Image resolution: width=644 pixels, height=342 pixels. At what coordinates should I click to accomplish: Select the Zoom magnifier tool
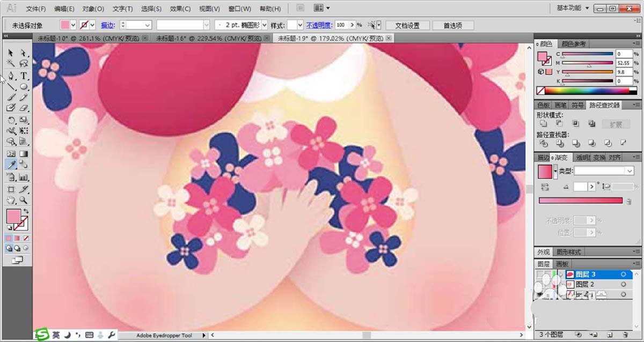(x=24, y=200)
